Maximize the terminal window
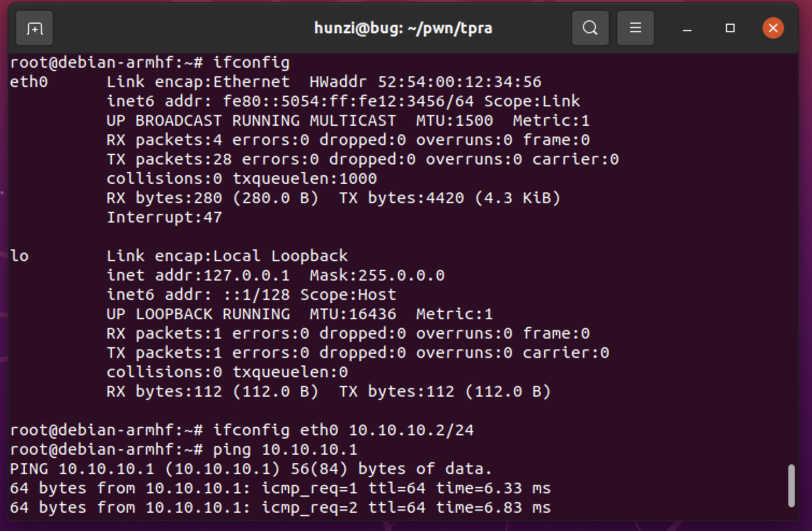The width and height of the screenshot is (812, 531). point(730,28)
